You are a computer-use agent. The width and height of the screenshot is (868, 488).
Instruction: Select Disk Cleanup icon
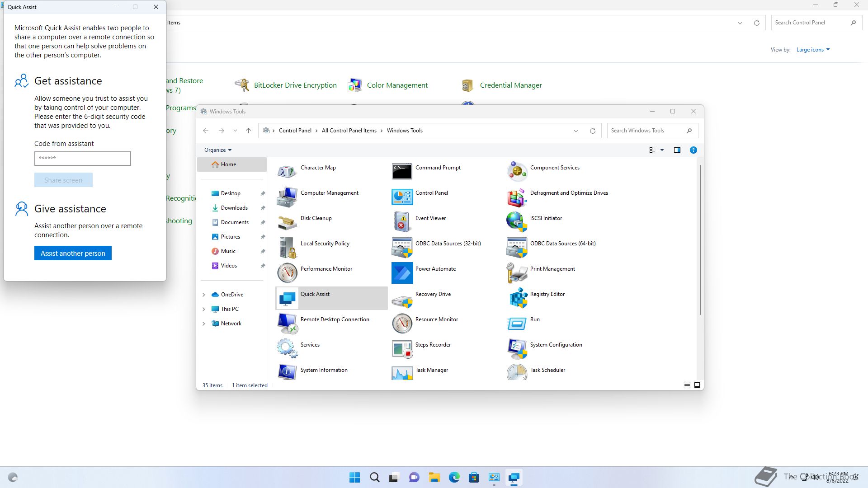(287, 222)
